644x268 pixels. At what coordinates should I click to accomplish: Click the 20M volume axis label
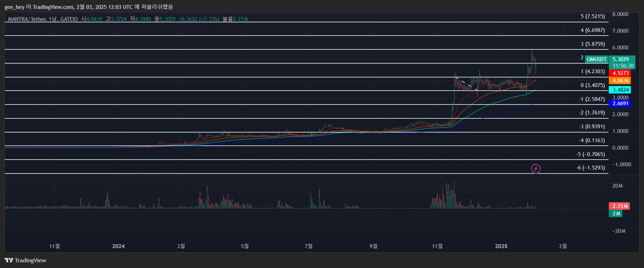[617, 186]
